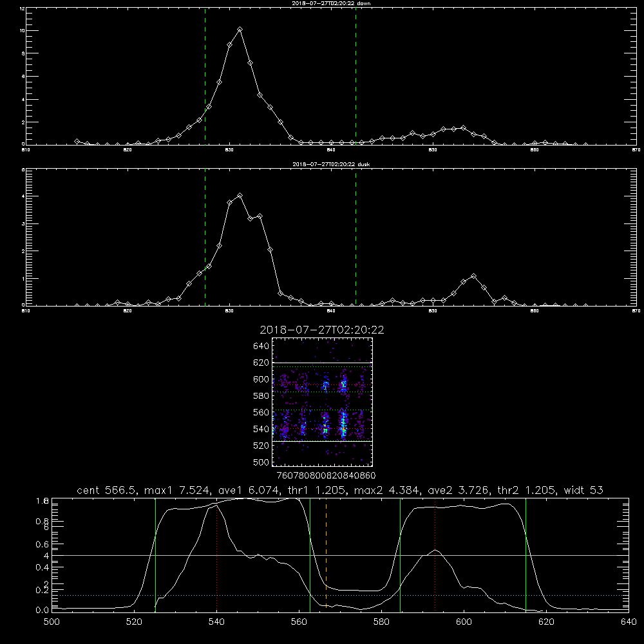Click the 640 label on bottom plot x-axis
The height and width of the screenshot is (644, 644).
pyautogui.click(x=629, y=622)
